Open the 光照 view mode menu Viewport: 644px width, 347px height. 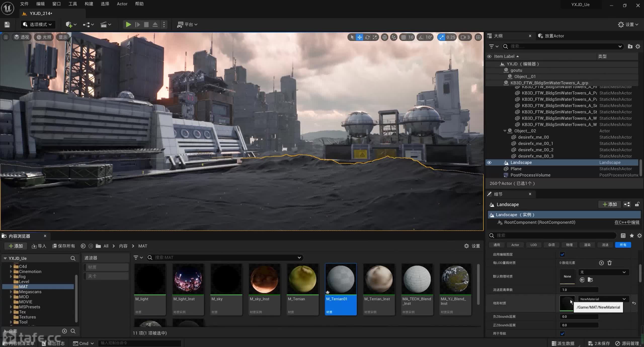pyautogui.click(x=44, y=37)
